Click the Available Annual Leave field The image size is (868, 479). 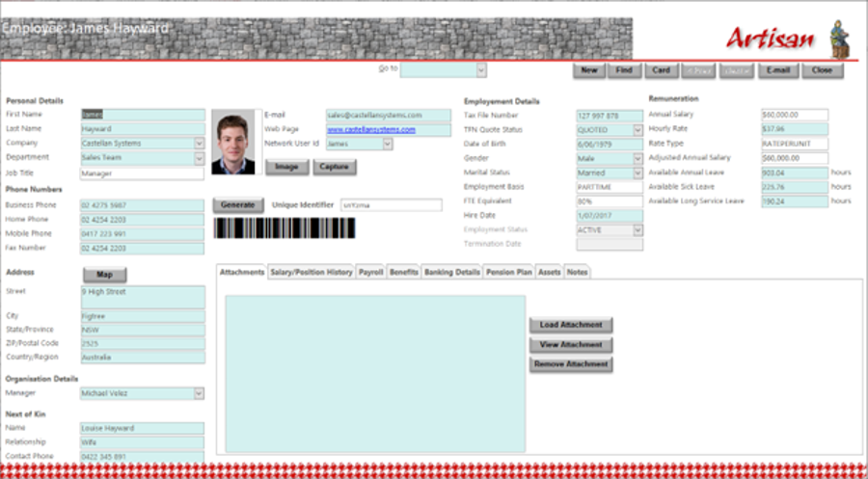795,173
